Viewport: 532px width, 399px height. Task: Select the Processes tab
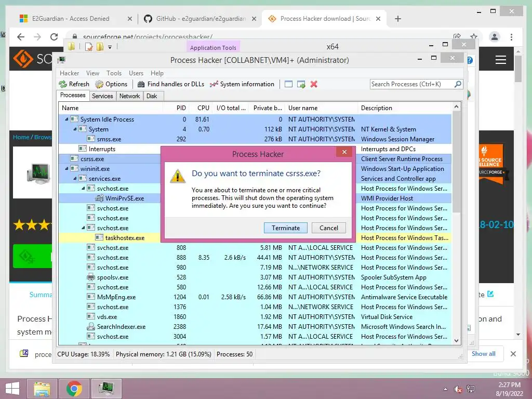click(x=73, y=96)
